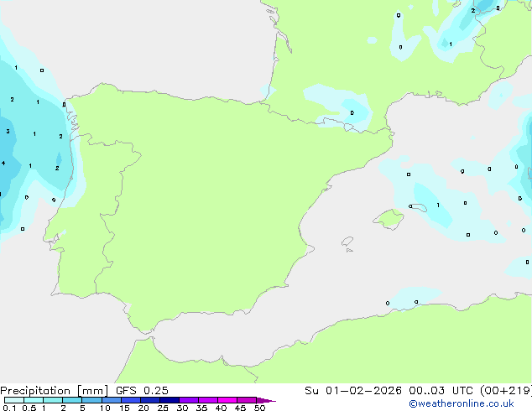Image resolution: width=532 pixels, height=411 pixels.
Task: Click the "0.1" legend scale label
Action: pos(9,408)
